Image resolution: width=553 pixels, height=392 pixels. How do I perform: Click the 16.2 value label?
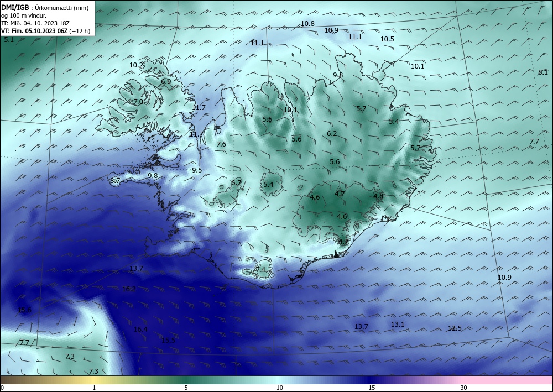point(129,289)
